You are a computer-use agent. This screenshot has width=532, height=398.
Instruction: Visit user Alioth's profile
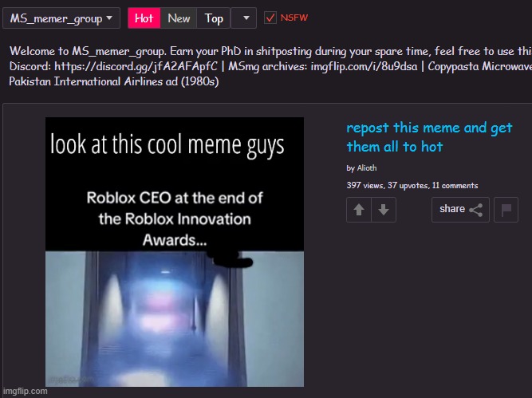click(367, 168)
